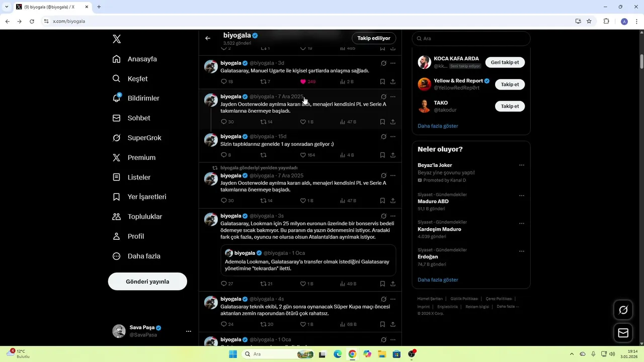Open quoted Ademola Lookman tweet
This screenshot has height=362, width=644.
pyautogui.click(x=308, y=260)
